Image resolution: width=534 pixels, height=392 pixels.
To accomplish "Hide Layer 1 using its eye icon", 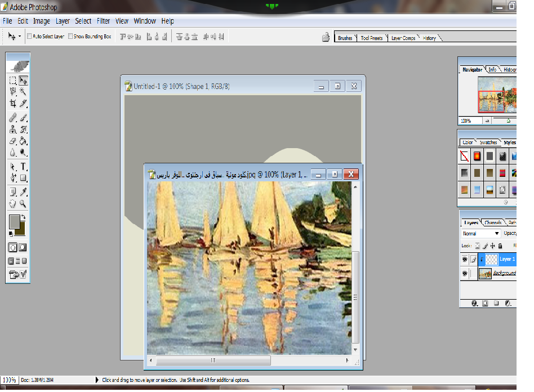I will point(465,259).
